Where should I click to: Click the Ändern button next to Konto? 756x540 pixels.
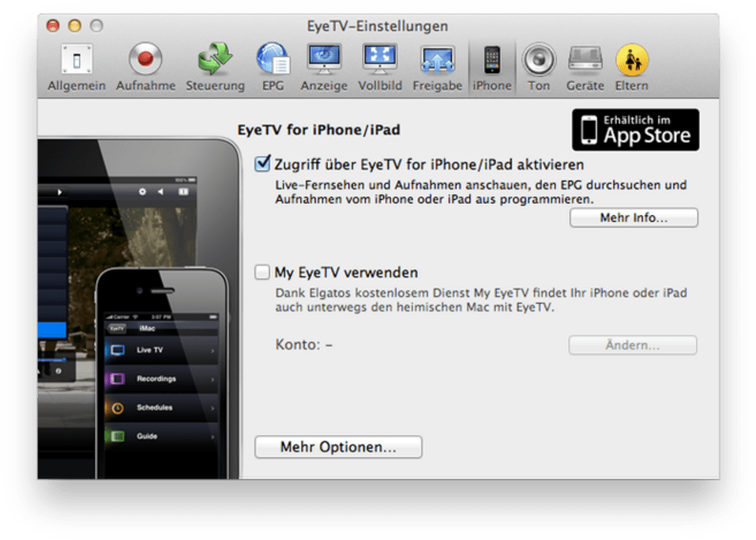pyautogui.click(x=632, y=345)
